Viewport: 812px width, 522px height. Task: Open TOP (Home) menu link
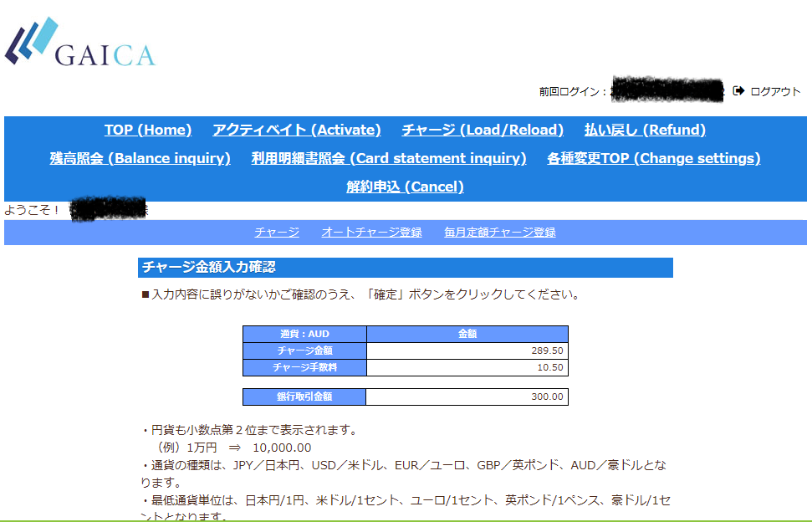click(148, 130)
